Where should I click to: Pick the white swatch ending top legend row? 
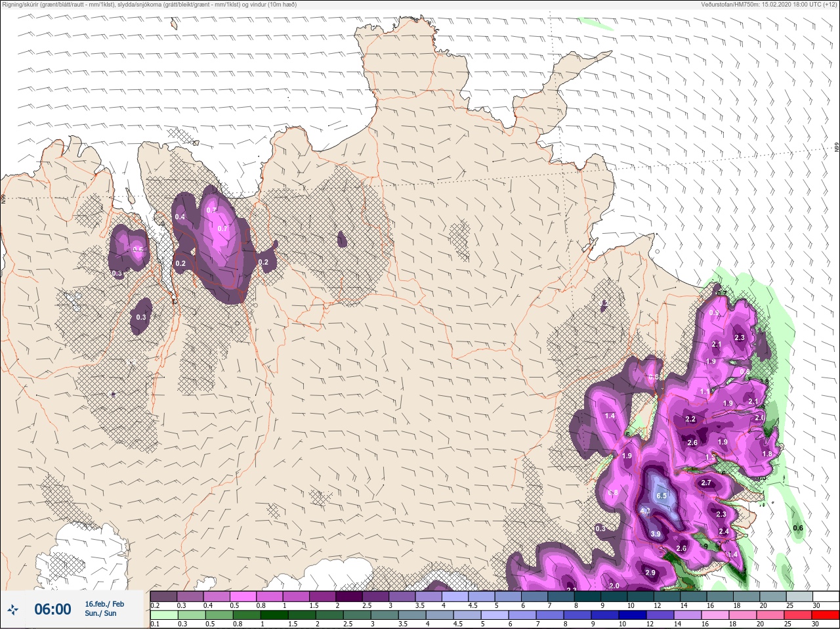[826, 596]
